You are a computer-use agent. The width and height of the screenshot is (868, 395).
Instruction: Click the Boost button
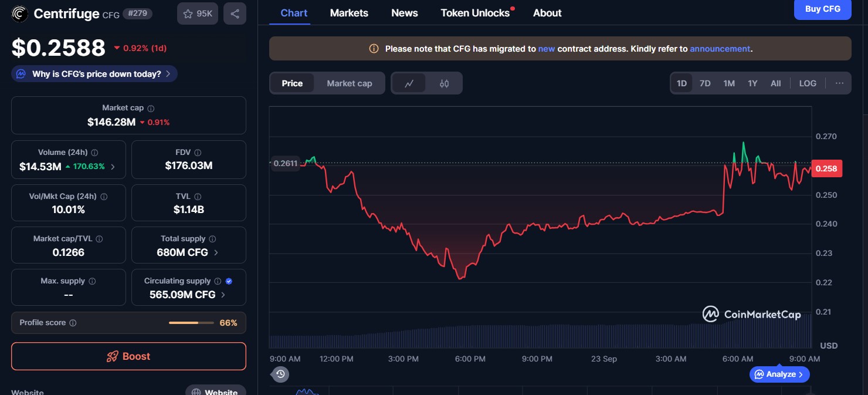pyautogui.click(x=128, y=356)
